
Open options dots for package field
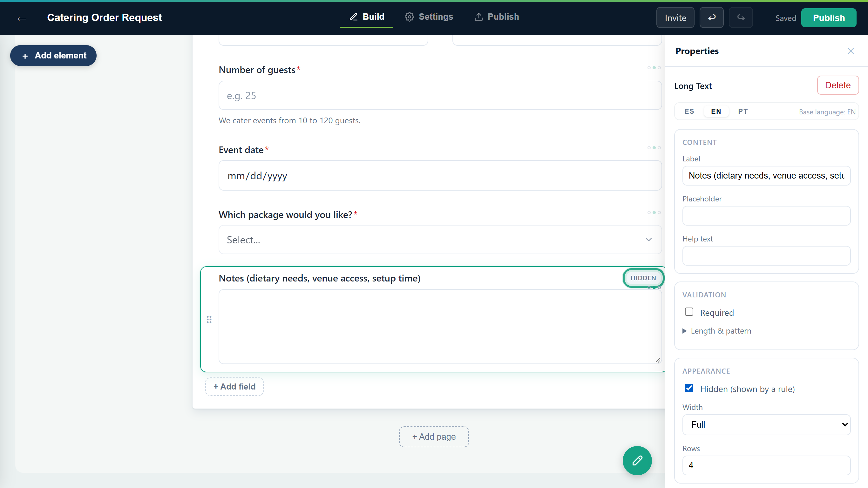point(654,212)
